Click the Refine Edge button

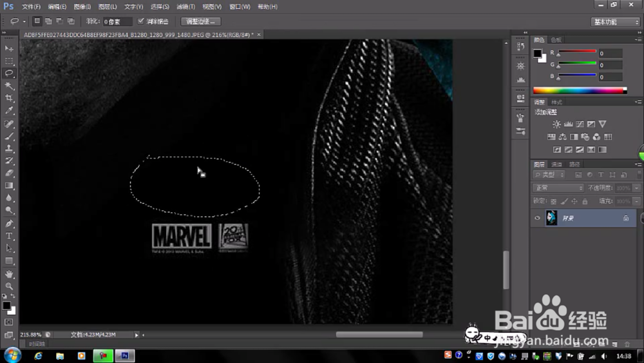click(x=200, y=21)
